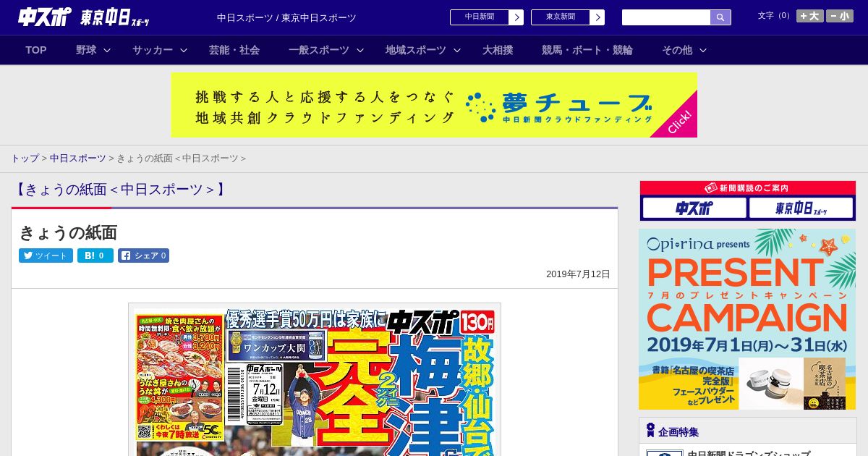Image resolution: width=868 pixels, height=456 pixels.
Task: Click the 企画特集 heading icon
Action: pyautogui.click(x=650, y=431)
